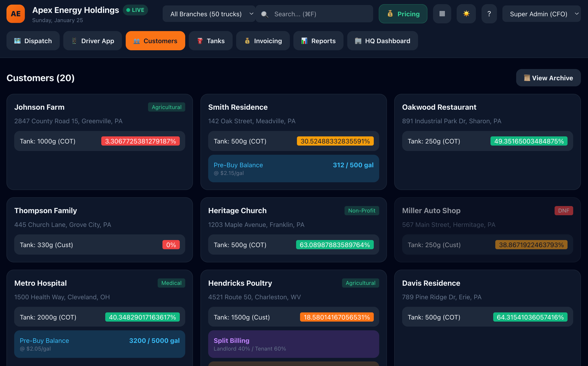
Task: Expand the Super Admin (CFO) menu
Action: pyautogui.click(x=542, y=14)
